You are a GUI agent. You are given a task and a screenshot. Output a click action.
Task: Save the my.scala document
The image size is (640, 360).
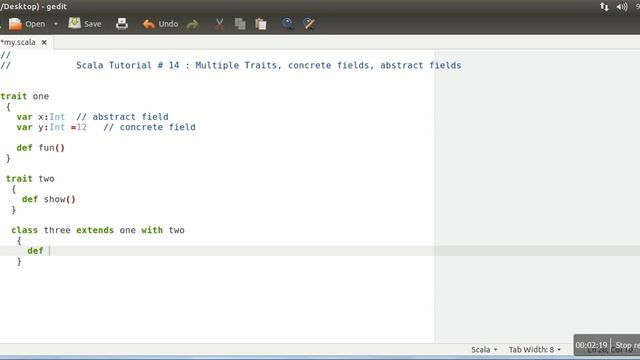85,24
